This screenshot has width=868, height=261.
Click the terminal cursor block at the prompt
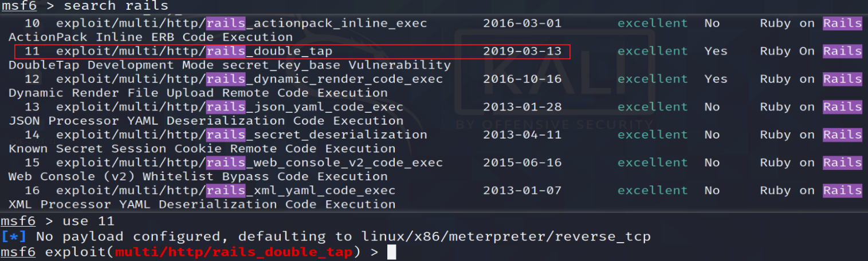tap(392, 252)
